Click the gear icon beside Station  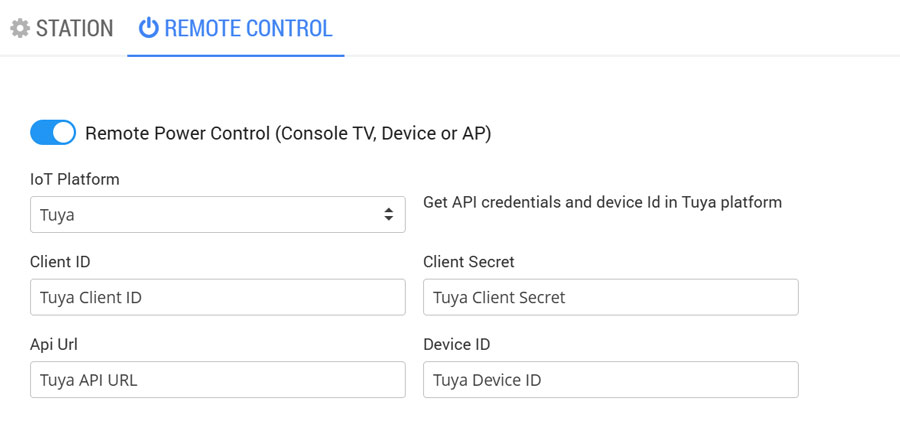click(20, 28)
